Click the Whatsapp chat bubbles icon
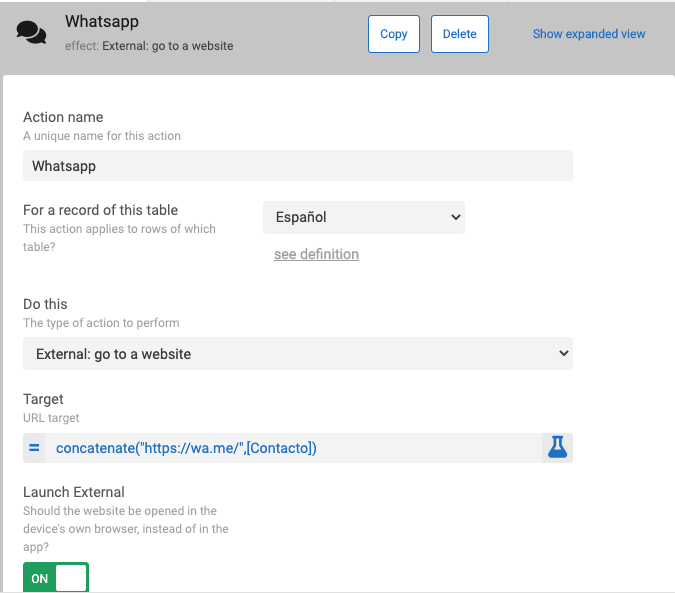 [31, 33]
